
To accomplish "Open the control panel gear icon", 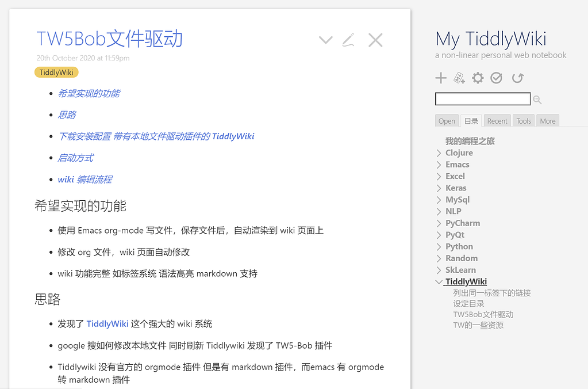I will (477, 78).
